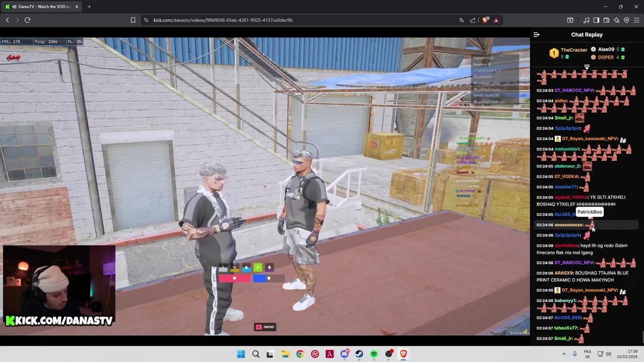This screenshot has width=644, height=362.
Task: Open username mohamido1 in chat
Action: tap(567, 149)
